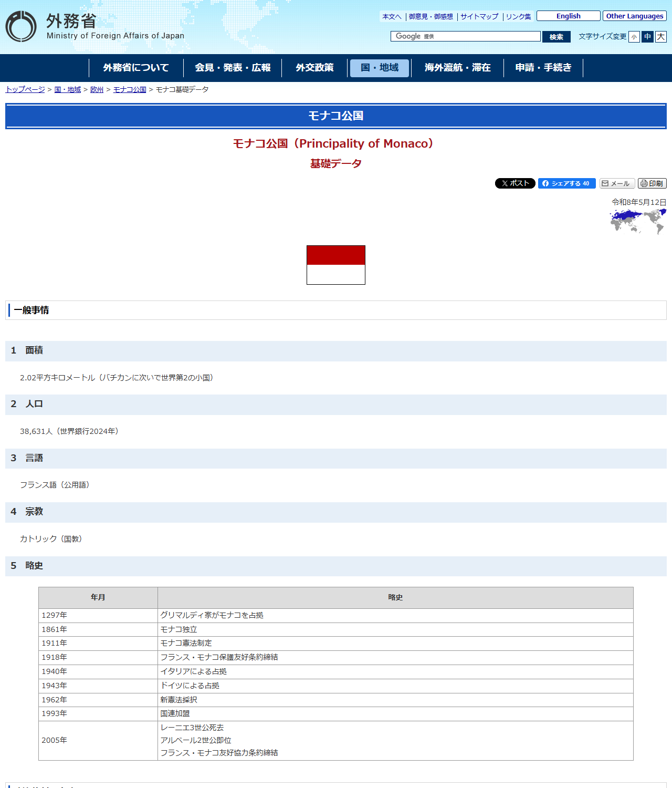Open the 外交政策 menu
The width and height of the screenshot is (672, 788).
pos(314,68)
